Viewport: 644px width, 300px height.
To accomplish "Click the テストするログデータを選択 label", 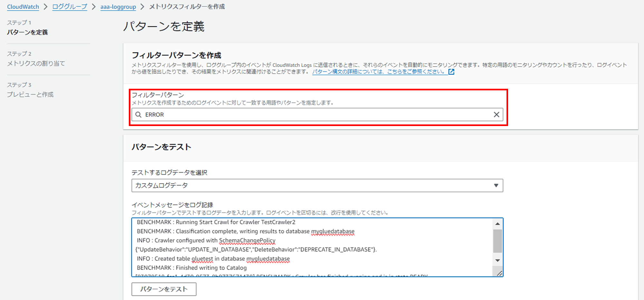I will [169, 173].
